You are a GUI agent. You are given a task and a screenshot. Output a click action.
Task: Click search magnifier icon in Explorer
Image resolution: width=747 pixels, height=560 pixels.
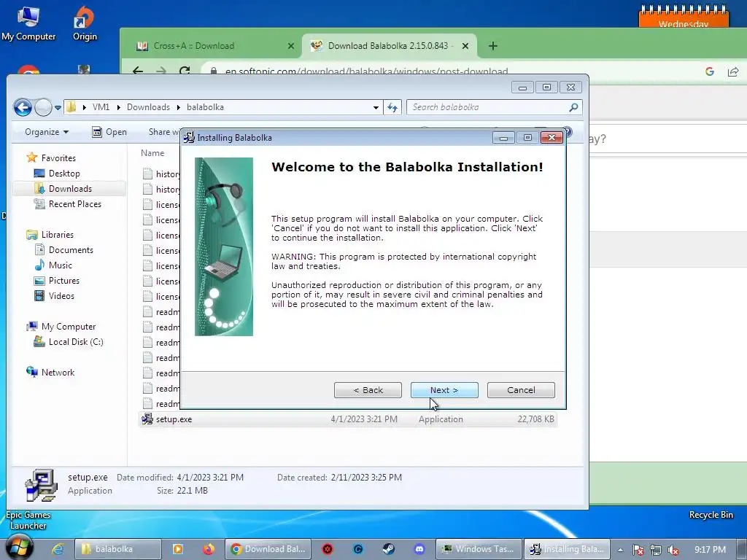coord(573,107)
